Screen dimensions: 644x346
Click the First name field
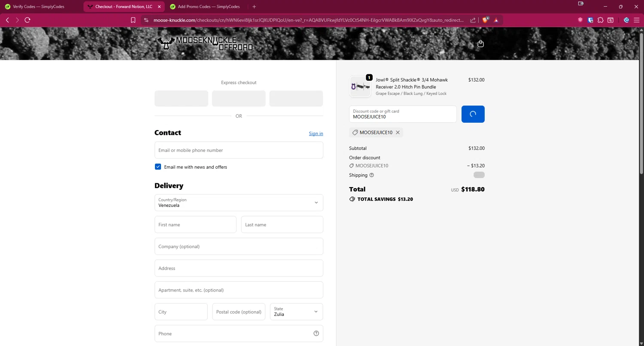pos(195,225)
